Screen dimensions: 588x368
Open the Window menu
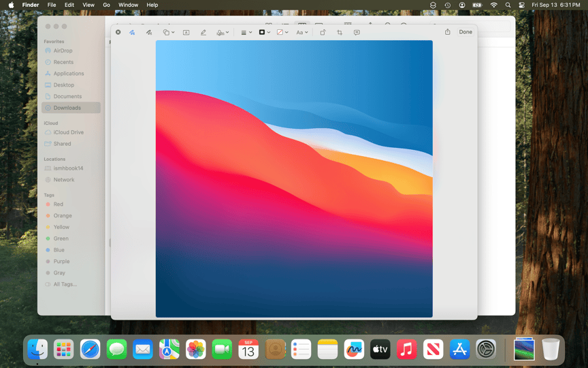[128, 5]
